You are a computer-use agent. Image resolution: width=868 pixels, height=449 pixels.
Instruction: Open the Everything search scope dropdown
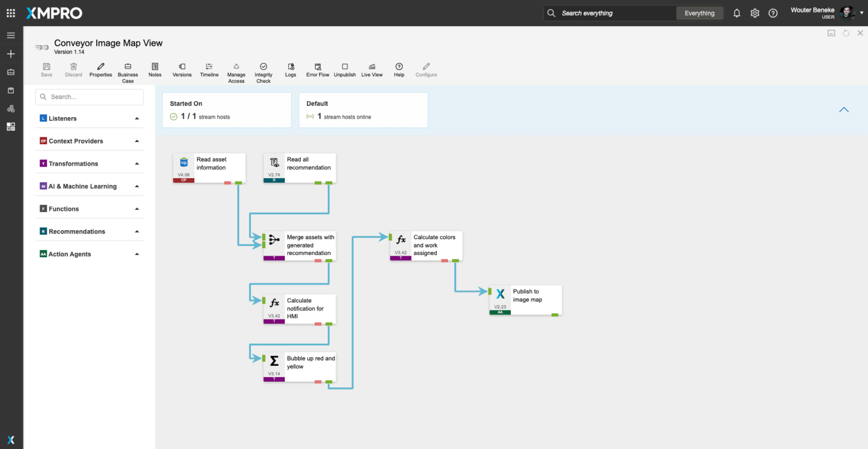[x=699, y=13]
